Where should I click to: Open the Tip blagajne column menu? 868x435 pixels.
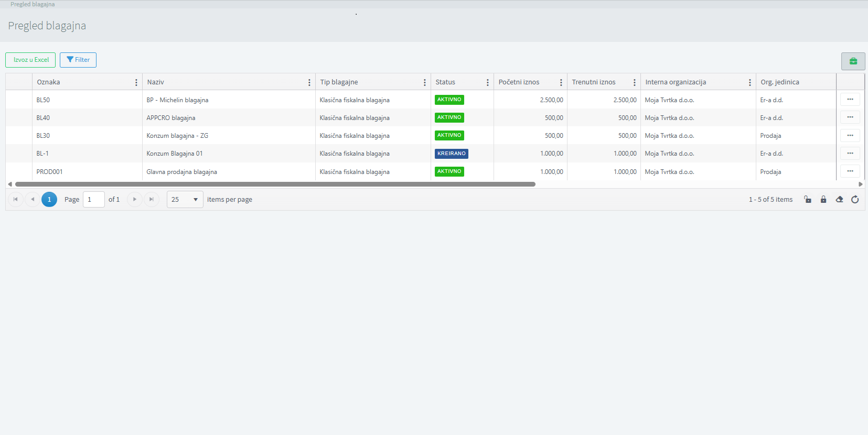[x=425, y=82]
